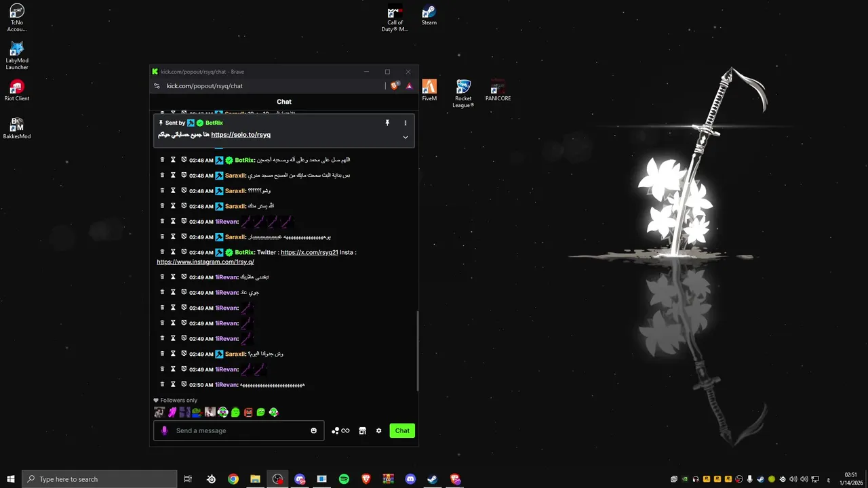The width and height of the screenshot is (868, 488).
Task: Open chat settings gear icon
Action: [x=378, y=430]
